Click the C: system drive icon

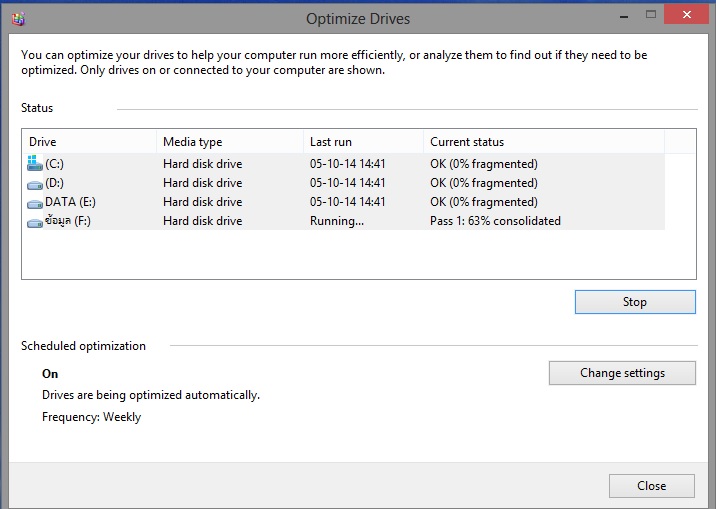(x=35, y=163)
